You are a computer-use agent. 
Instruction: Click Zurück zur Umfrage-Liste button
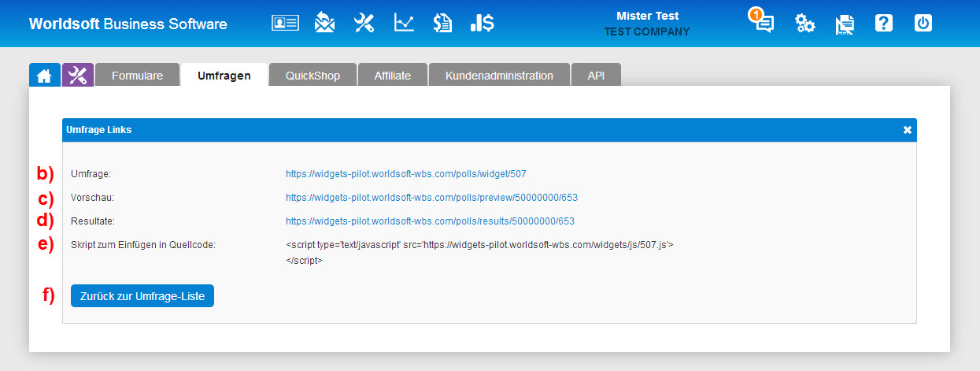tap(142, 296)
